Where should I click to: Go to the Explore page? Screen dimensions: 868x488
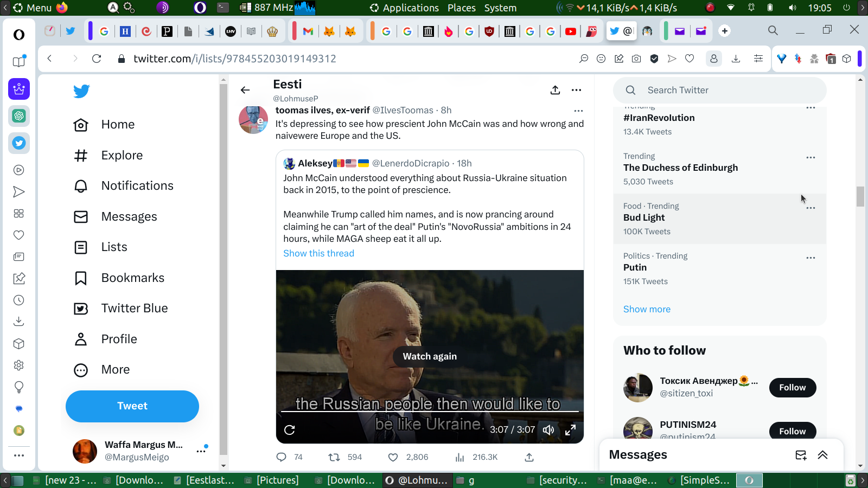click(x=108, y=156)
